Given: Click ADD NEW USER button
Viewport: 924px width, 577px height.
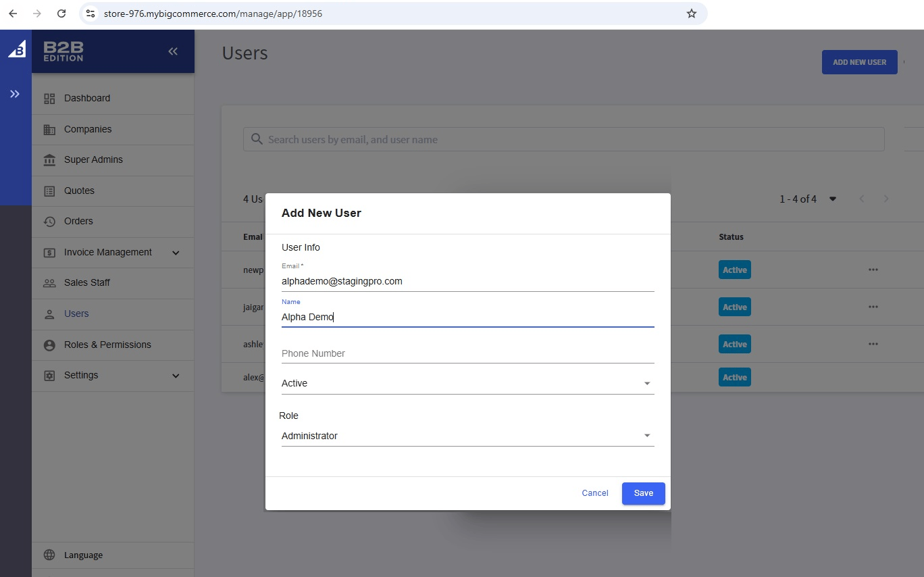Looking at the screenshot, I should pyautogui.click(x=859, y=62).
